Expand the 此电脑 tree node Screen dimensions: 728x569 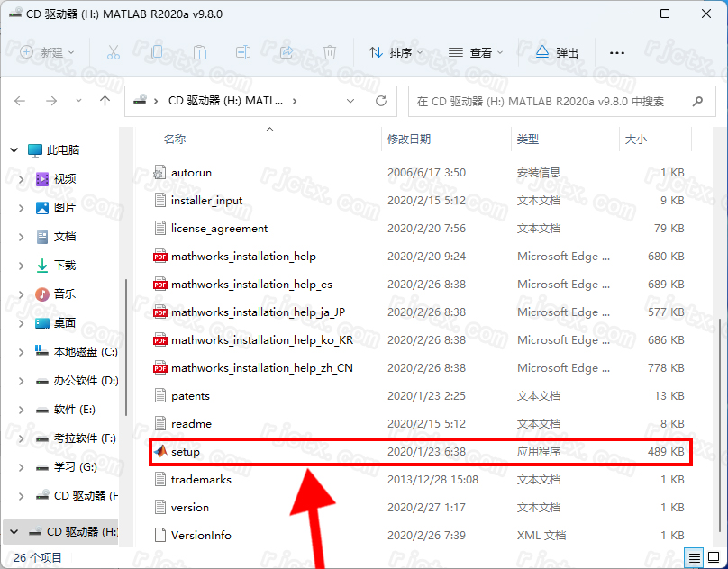(12, 149)
